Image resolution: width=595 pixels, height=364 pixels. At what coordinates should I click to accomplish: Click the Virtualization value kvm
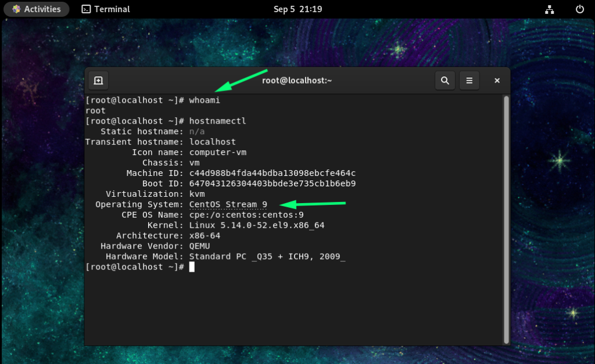click(197, 194)
